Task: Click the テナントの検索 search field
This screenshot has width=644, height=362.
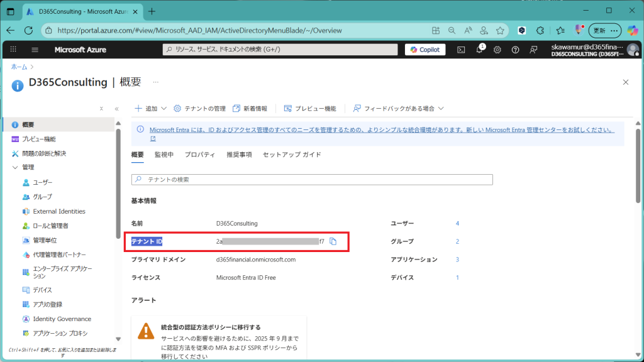Action: 312,180
